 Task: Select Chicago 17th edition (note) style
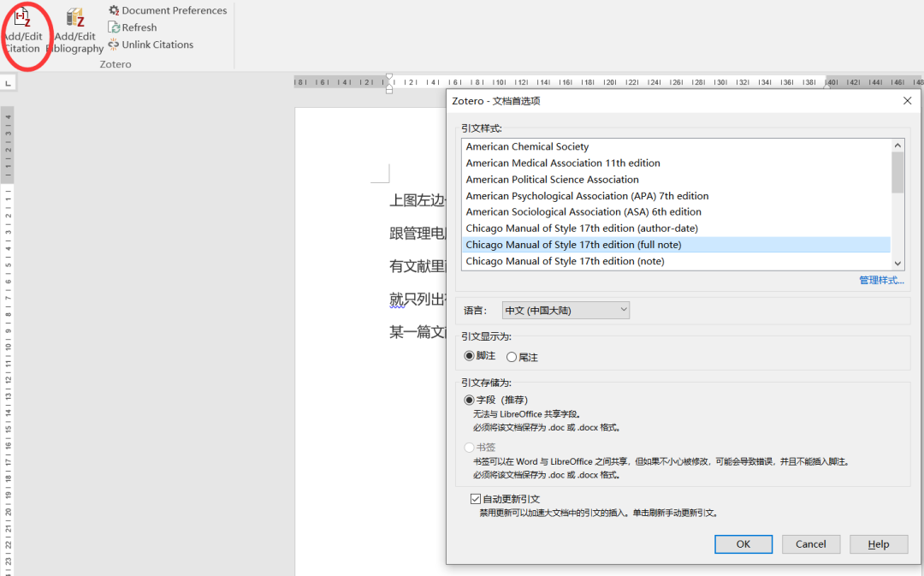(x=676, y=261)
